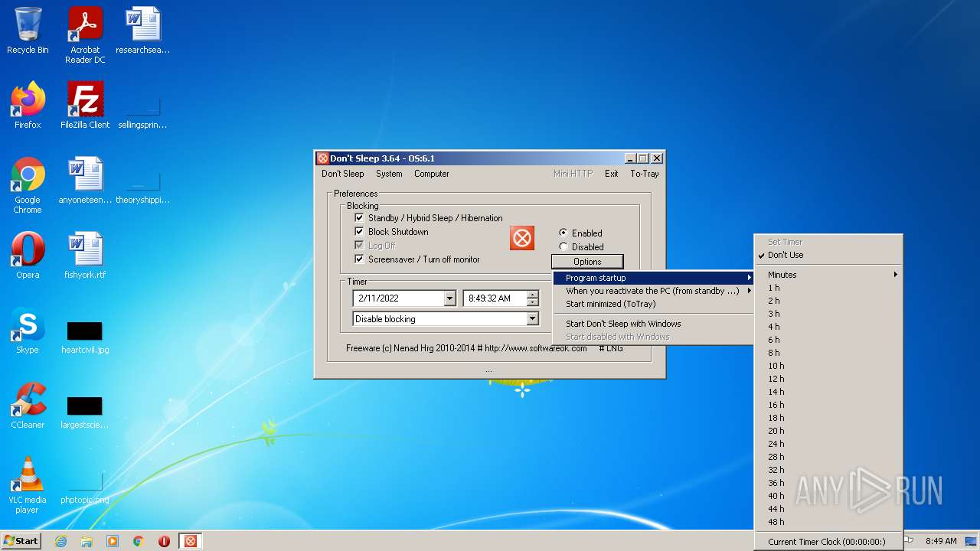Open Opera from the taskbar

coord(165,541)
